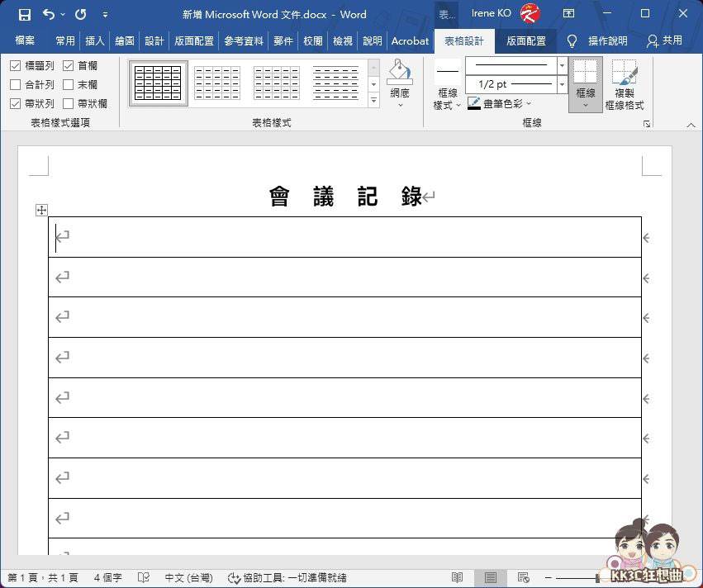The image size is (703, 588).
Task: Click the Save icon in title bar
Action: coord(24,14)
